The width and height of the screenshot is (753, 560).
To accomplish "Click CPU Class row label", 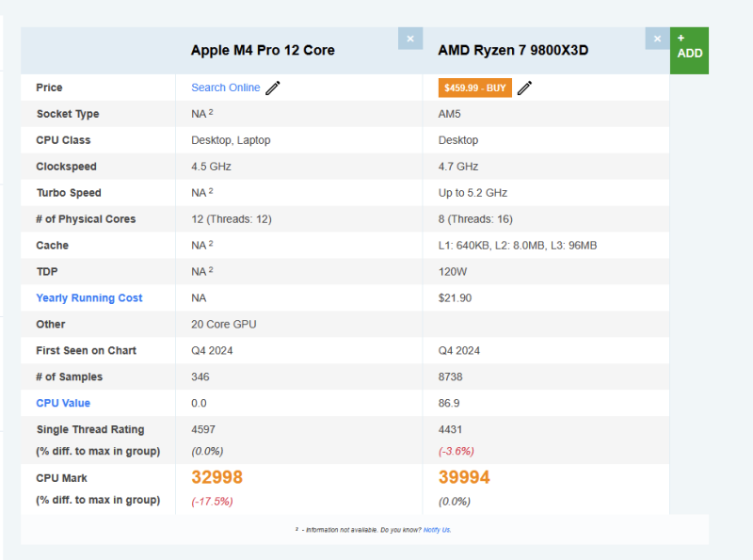I will (63, 140).
